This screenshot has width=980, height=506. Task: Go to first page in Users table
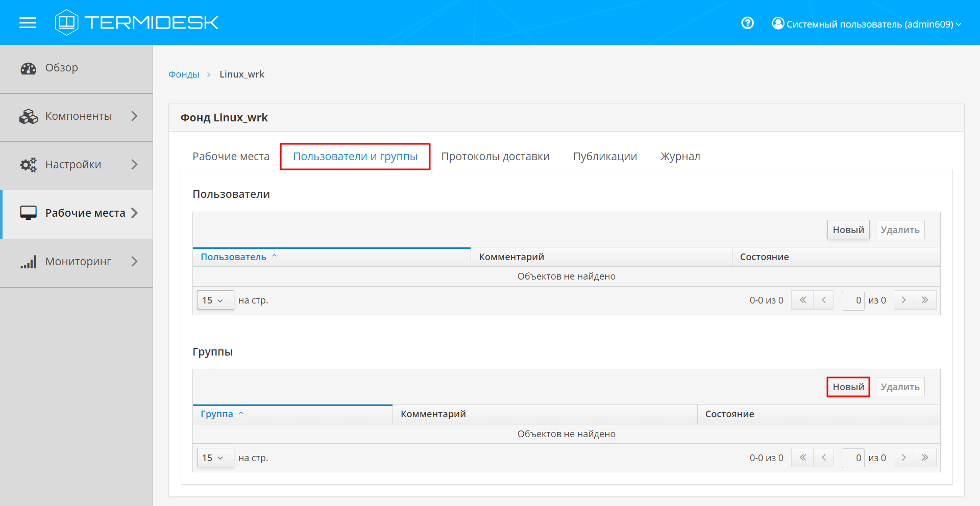[802, 300]
